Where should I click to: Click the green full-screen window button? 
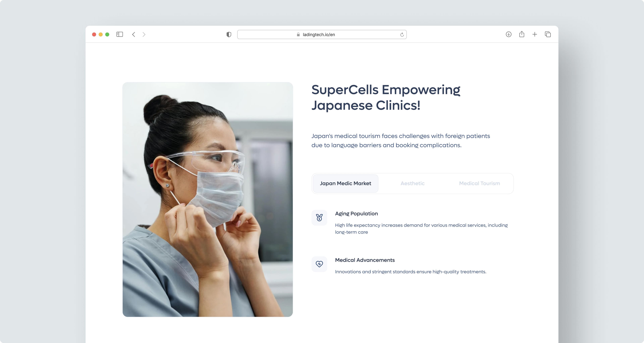pyautogui.click(x=107, y=35)
